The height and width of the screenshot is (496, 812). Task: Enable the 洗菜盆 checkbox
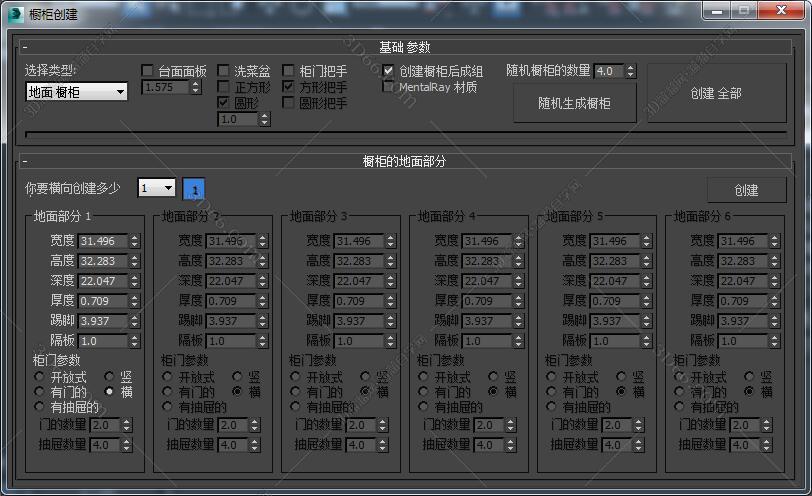224,71
